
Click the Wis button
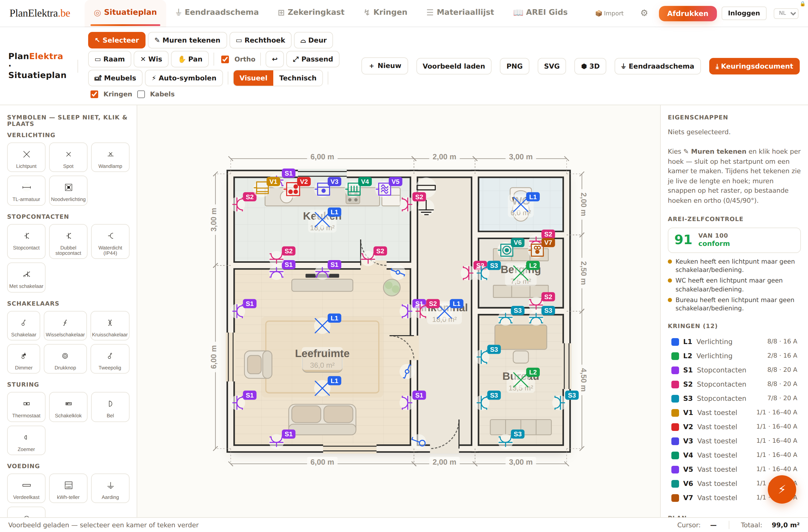[x=151, y=59]
